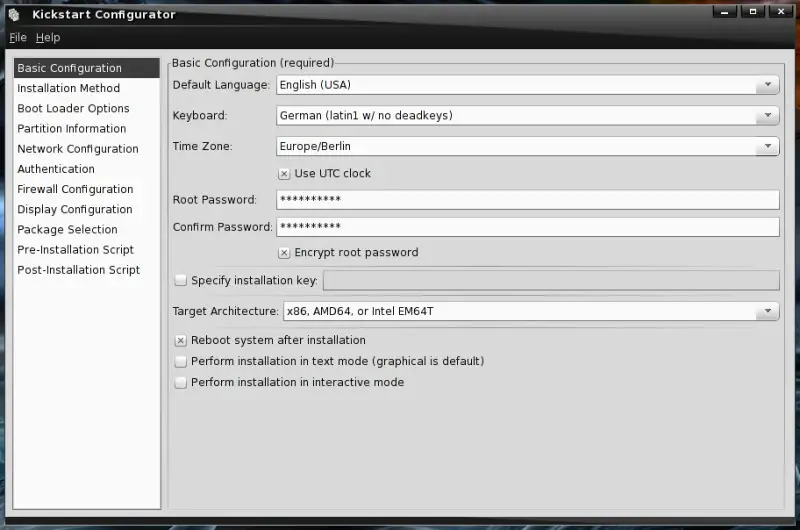The height and width of the screenshot is (530, 800).
Task: Minimize the Kickstart Configurator window
Action: point(724,12)
